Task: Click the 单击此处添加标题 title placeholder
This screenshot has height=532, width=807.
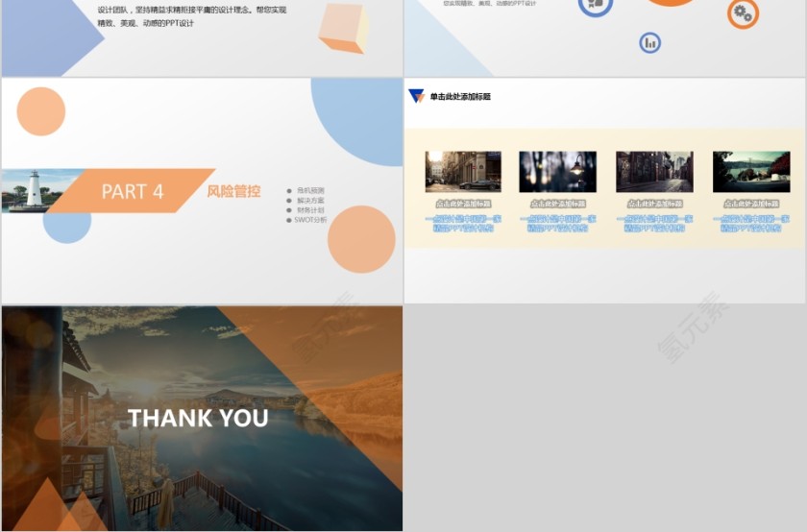Action: click(460, 97)
